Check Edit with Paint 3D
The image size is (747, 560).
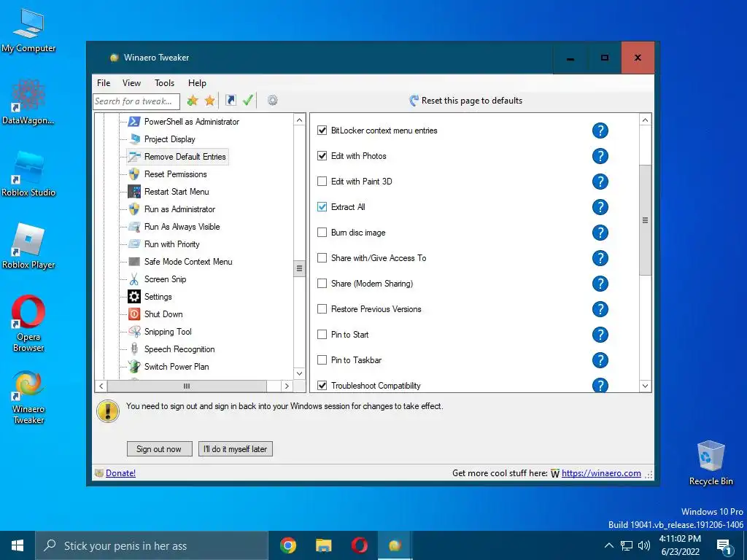click(x=322, y=182)
